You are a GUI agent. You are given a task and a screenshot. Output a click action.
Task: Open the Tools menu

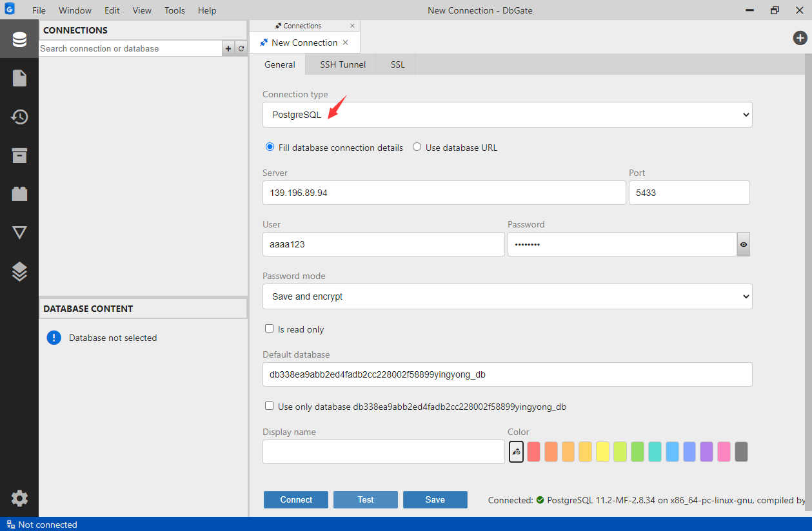(x=174, y=10)
